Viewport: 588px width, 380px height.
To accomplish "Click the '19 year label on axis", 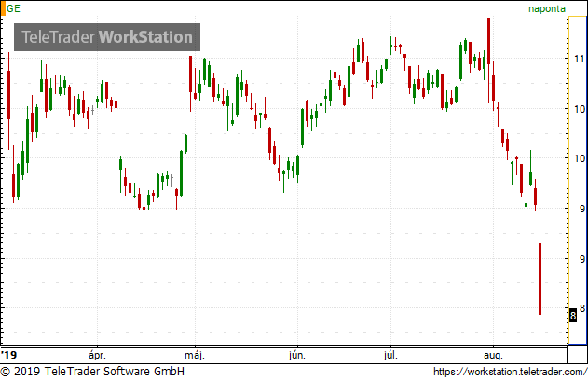I will [8, 355].
